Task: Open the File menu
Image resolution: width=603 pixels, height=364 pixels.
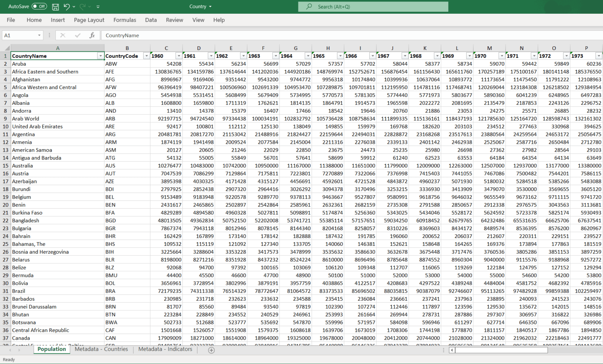Action: click(x=11, y=20)
